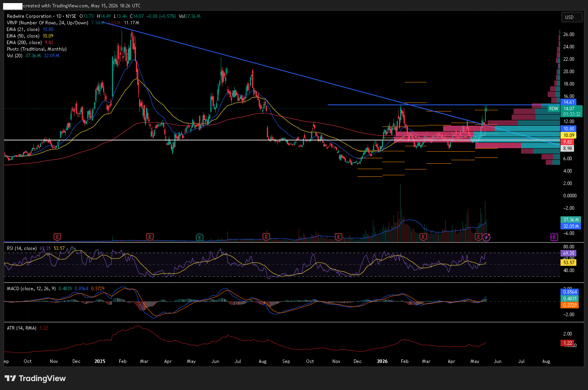The width and height of the screenshot is (588, 390).
Task: Select the Pivots Traditional Monthly legend
Action: [x=37, y=49]
